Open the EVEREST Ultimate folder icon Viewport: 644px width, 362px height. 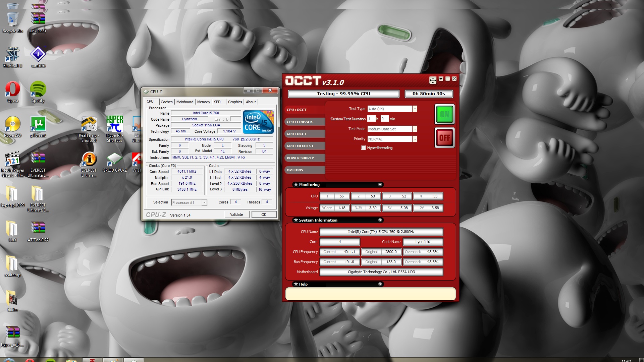pyautogui.click(x=38, y=199)
